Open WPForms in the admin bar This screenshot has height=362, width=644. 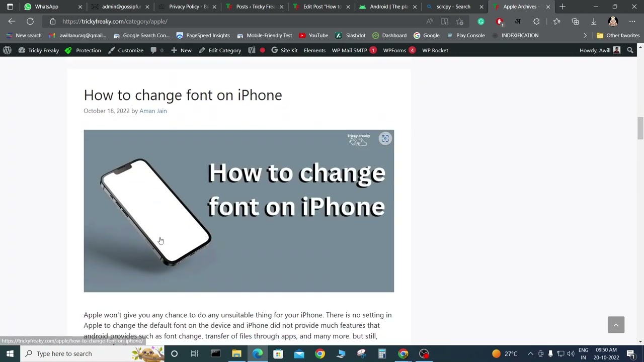(x=399, y=50)
